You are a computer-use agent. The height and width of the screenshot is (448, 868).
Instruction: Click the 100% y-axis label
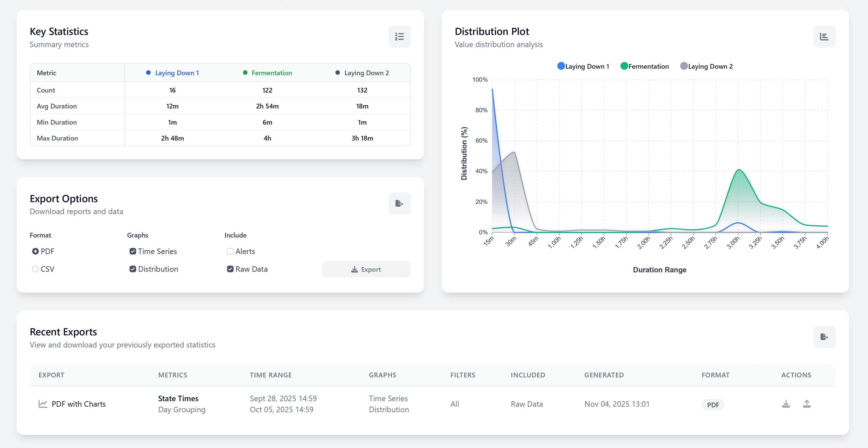pyautogui.click(x=480, y=80)
